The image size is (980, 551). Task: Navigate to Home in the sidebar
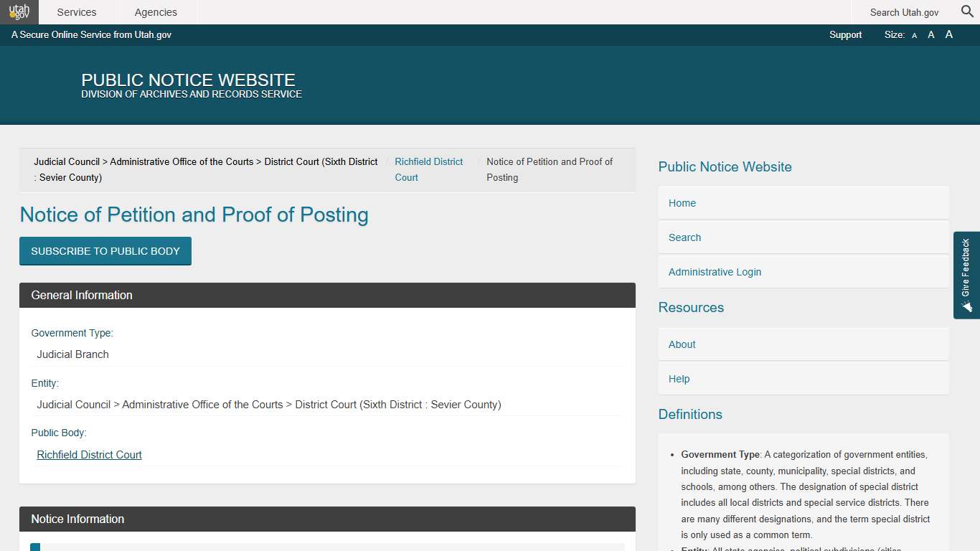682,203
